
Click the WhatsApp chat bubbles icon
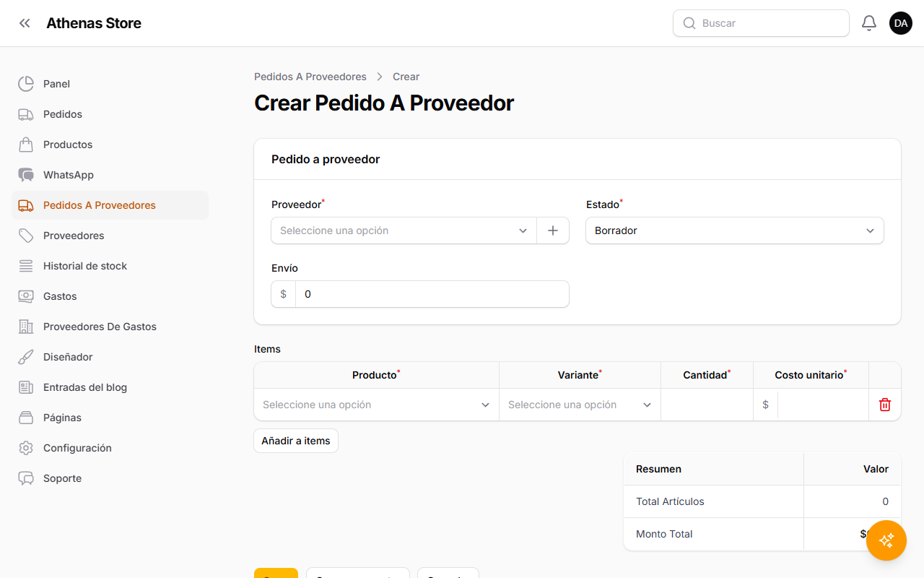[26, 175]
